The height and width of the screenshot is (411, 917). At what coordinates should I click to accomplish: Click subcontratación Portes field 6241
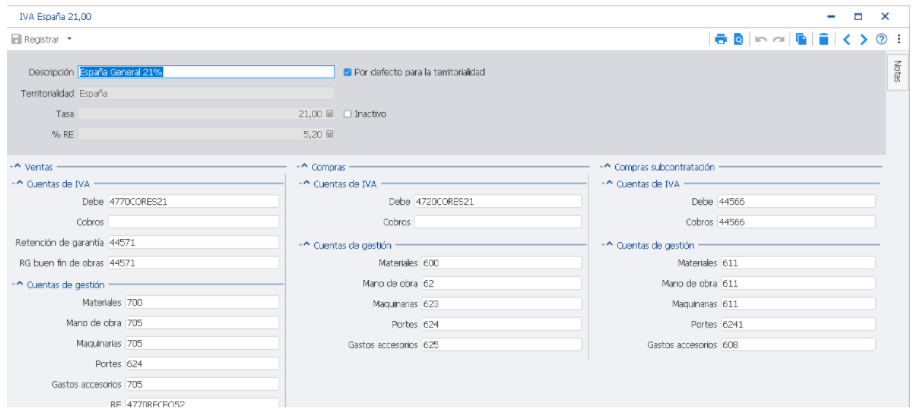tap(798, 324)
